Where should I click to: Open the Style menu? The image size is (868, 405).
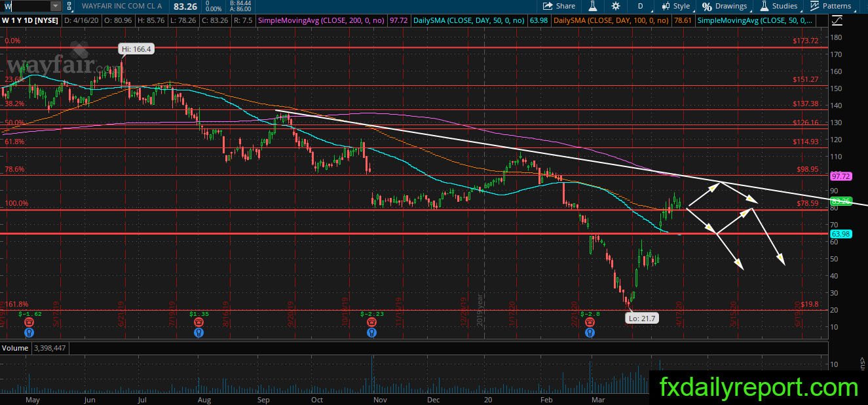675,6
